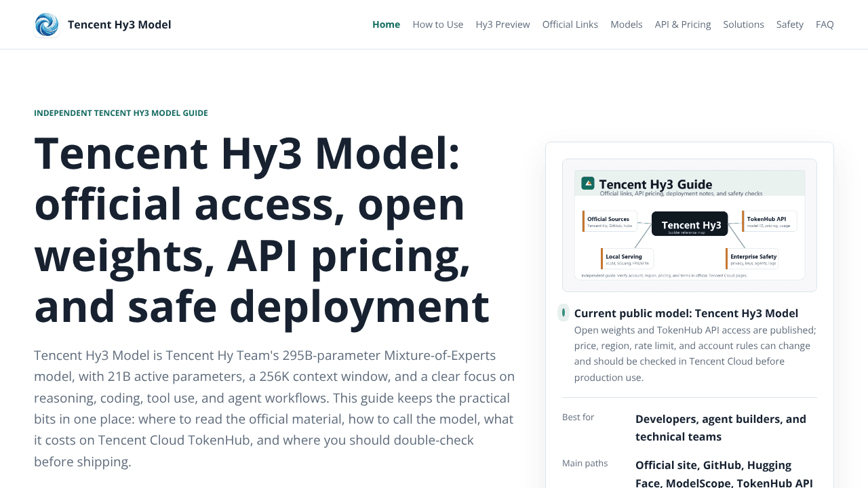Image resolution: width=868 pixels, height=488 pixels.
Task: Click the 'Official site, GitHub, Hugging Face' text
Action: 724,474
